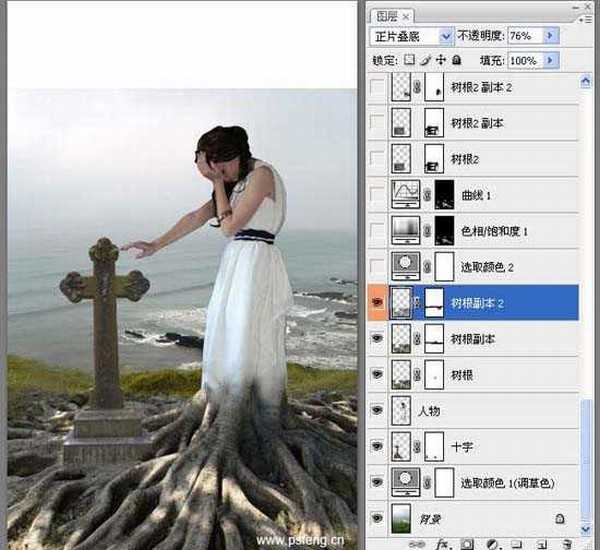Select the 树根2 副本 layer
The height and width of the screenshot is (550, 600).
pyautogui.click(x=477, y=123)
